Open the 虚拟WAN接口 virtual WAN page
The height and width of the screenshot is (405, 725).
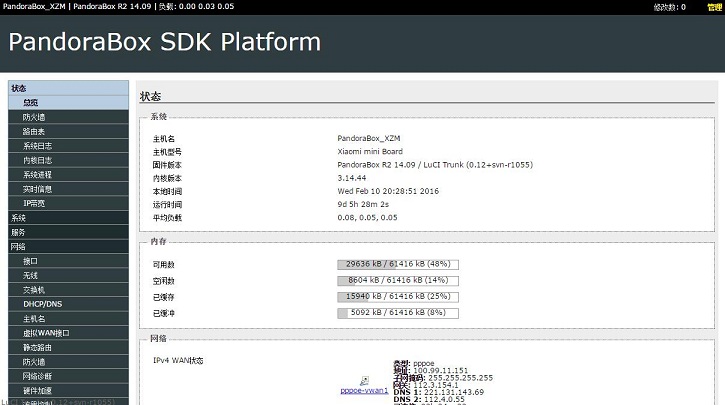click(x=68, y=333)
